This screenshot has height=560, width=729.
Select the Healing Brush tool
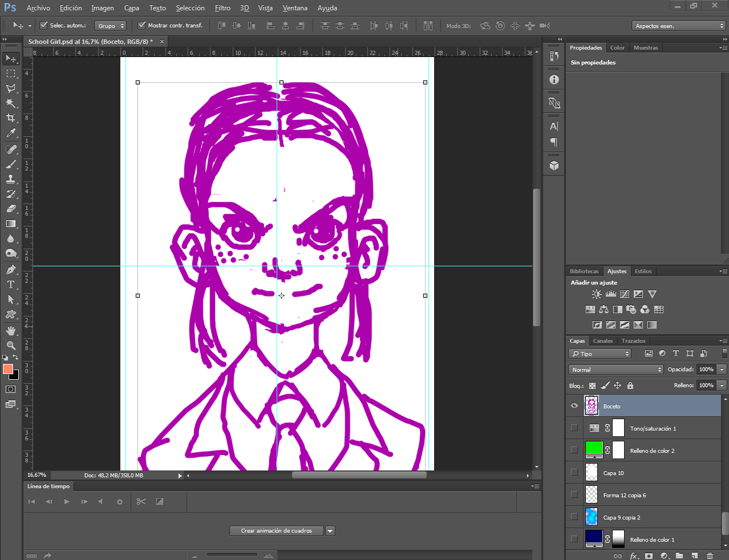tap(11, 149)
